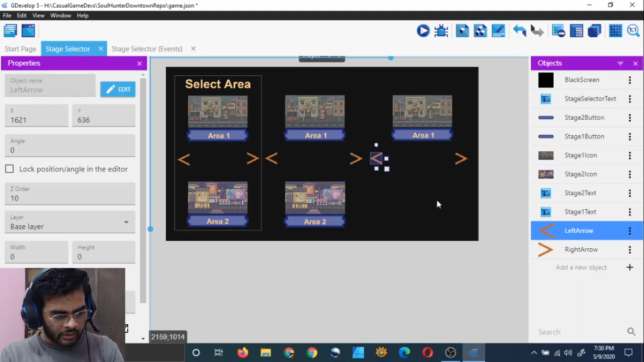This screenshot has width=644, height=362.
Task: Open options menu for Stage2Button object
Action: pos(630,118)
